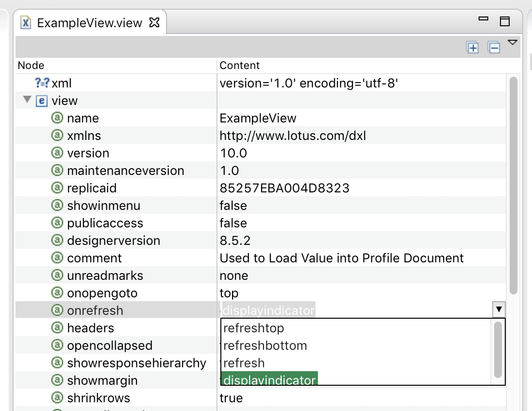Screen dimensions: 532x411
Task: Close the ExampleView.view tab
Action: 154,22
